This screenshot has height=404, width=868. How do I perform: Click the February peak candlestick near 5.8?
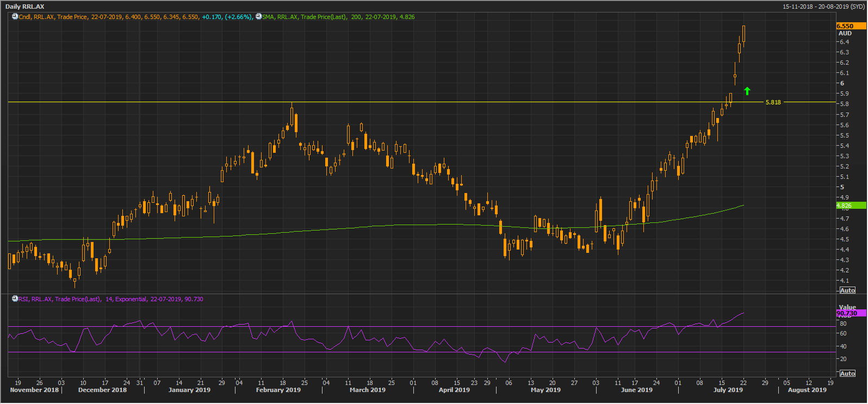click(292, 115)
